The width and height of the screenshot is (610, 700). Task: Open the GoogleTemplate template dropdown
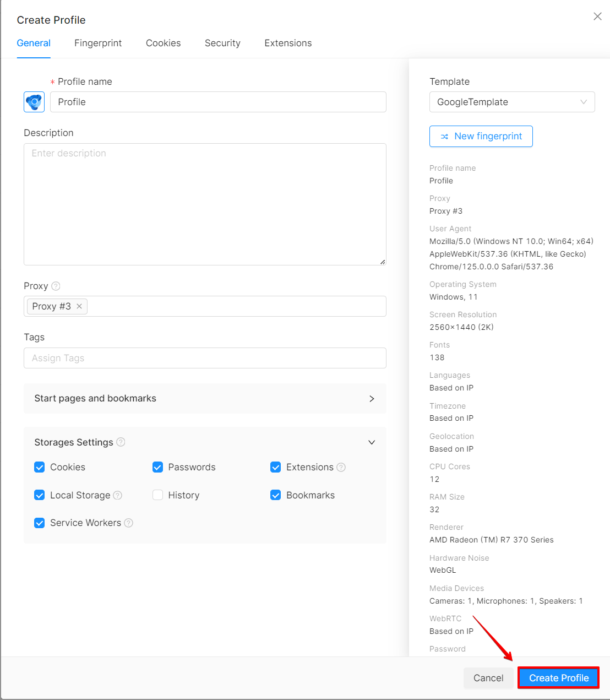(x=512, y=102)
